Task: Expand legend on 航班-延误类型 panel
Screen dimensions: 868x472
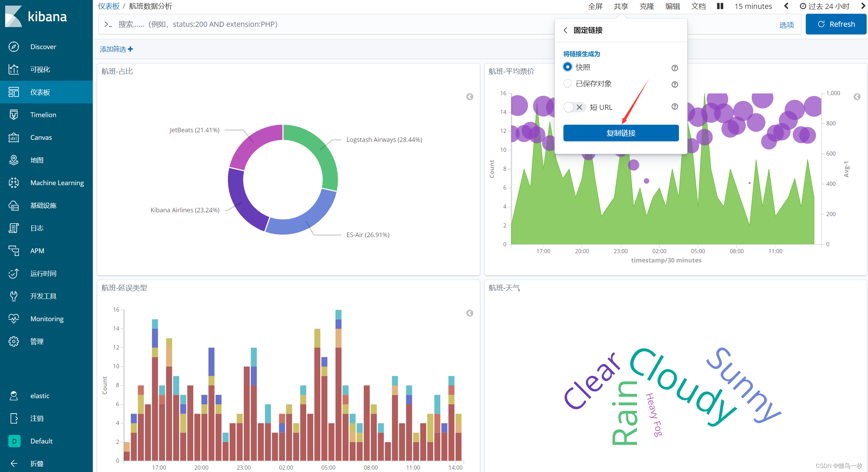Action: pos(470,313)
